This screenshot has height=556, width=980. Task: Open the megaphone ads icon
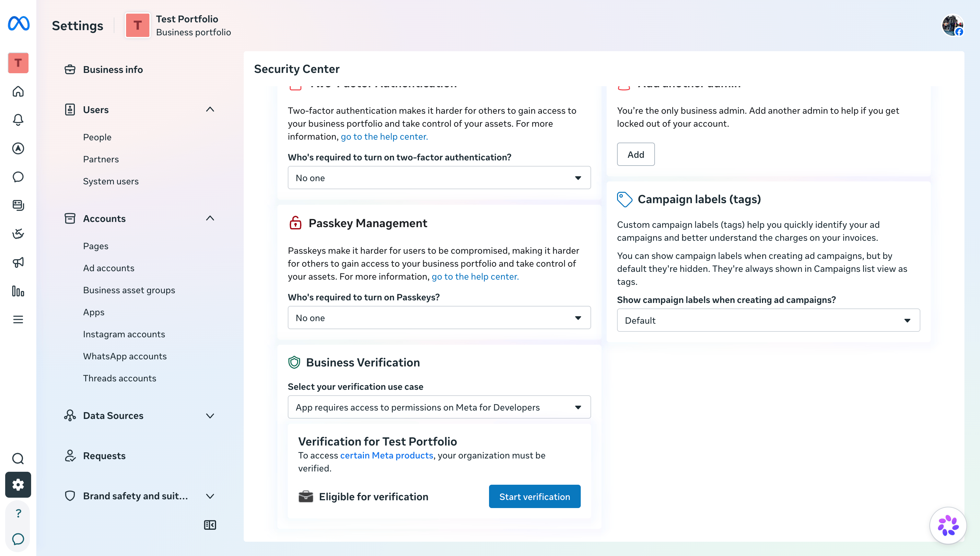pyautogui.click(x=18, y=262)
